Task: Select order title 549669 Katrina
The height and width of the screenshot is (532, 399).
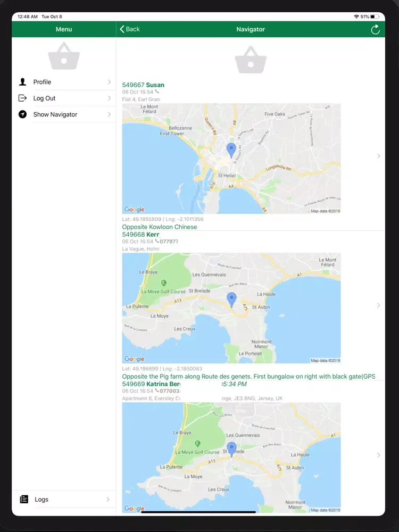Action: [x=151, y=384]
